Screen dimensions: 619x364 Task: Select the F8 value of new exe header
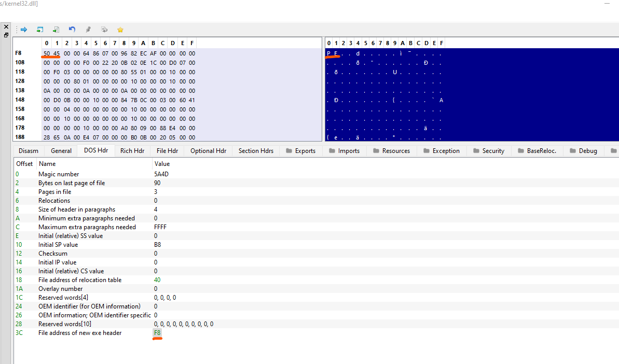[157, 333]
